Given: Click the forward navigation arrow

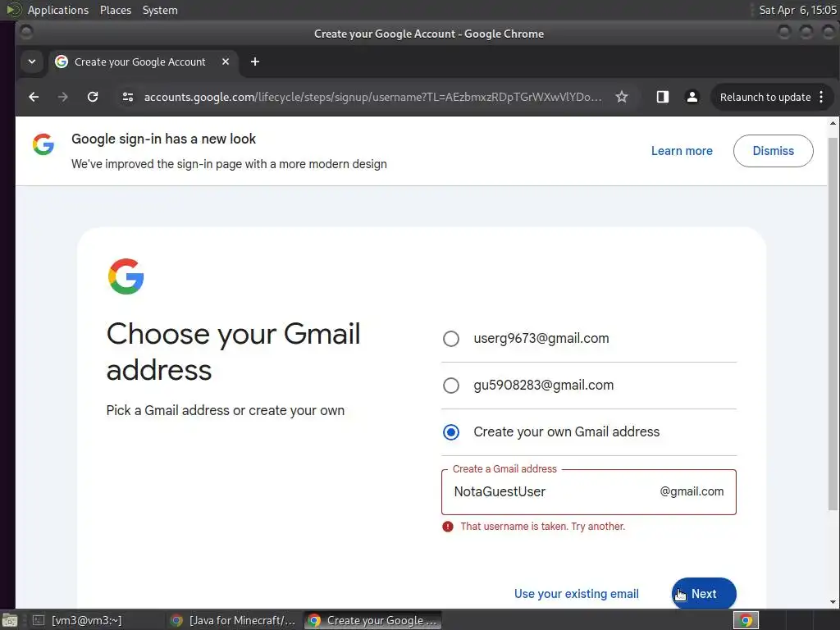Looking at the screenshot, I should (62, 97).
